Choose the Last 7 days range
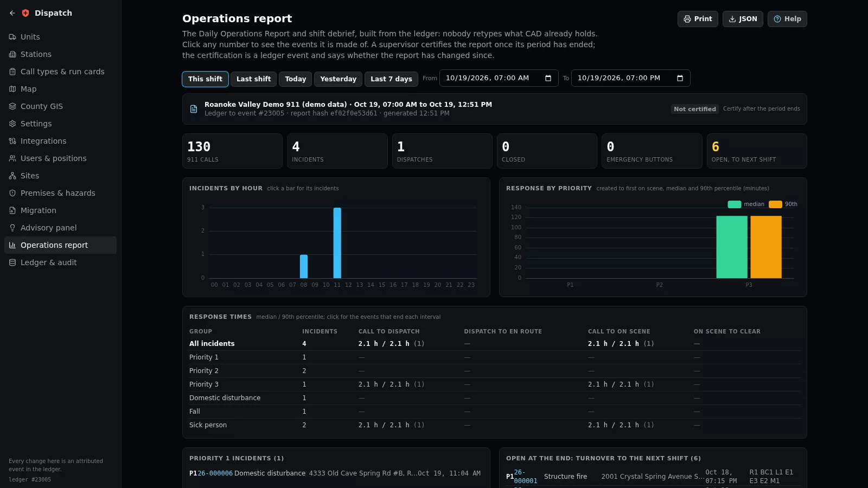The width and height of the screenshot is (868, 488). click(x=391, y=79)
